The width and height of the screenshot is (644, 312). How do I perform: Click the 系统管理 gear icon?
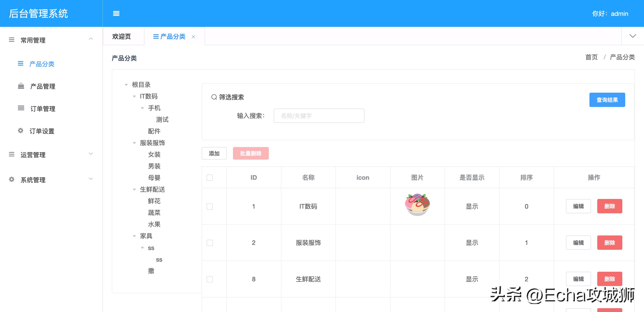click(11, 179)
